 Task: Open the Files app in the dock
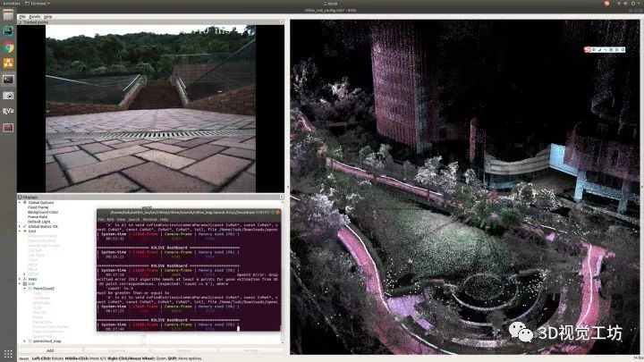click(8, 15)
